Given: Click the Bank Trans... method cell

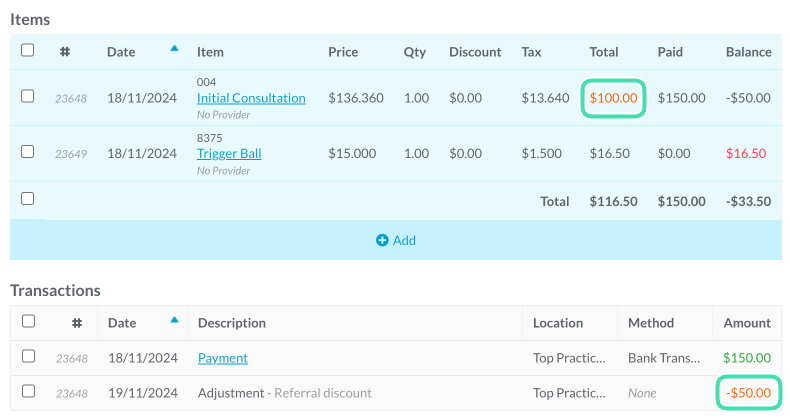Looking at the screenshot, I should [664, 358].
